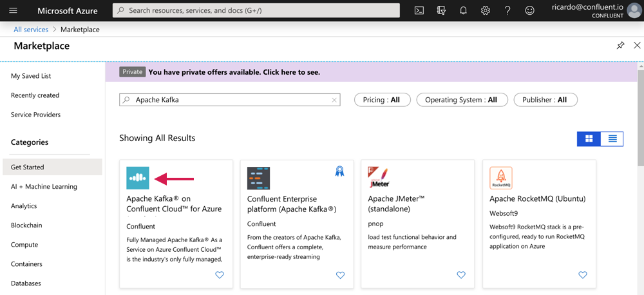This screenshot has width=644, height=295.
Task: Close the Marketplace blade
Action: point(637,45)
